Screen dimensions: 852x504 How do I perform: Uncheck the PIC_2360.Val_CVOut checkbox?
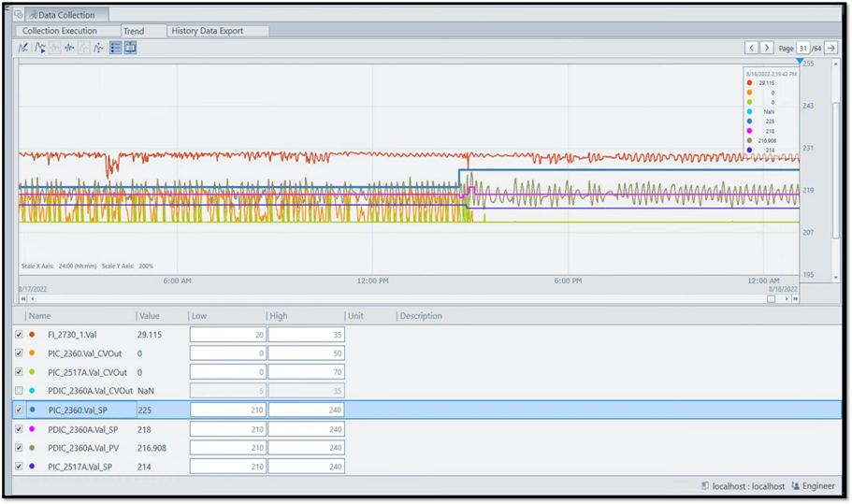(x=19, y=353)
